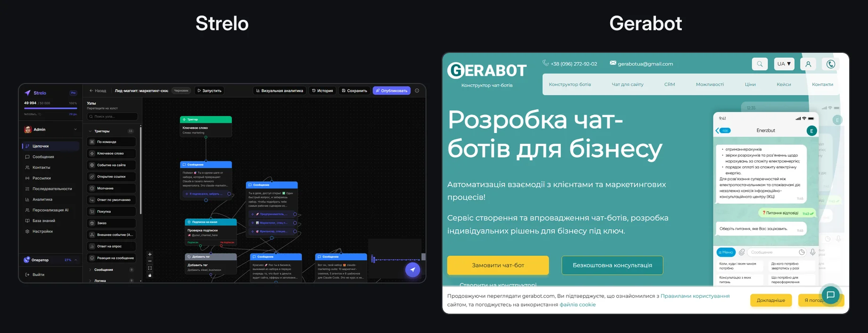Click the round purple paper-plane floating button
The image size is (868, 333).
coord(413,270)
